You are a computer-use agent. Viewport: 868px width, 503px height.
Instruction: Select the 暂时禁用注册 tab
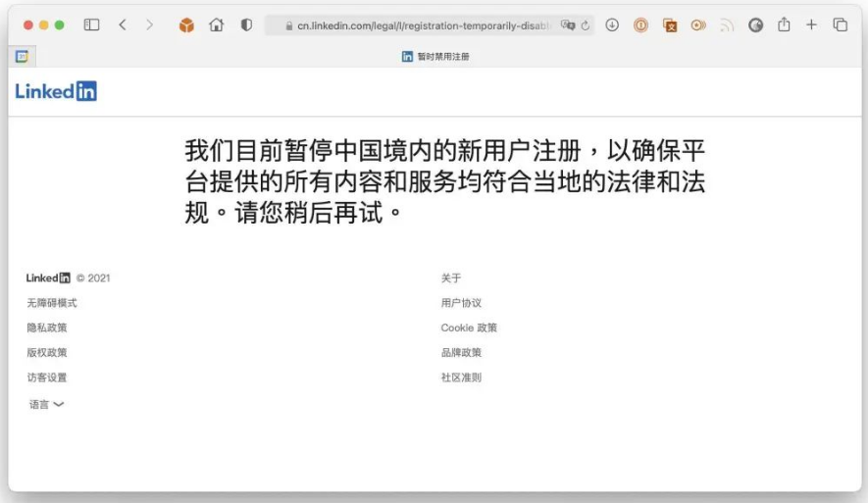pyautogui.click(x=435, y=57)
